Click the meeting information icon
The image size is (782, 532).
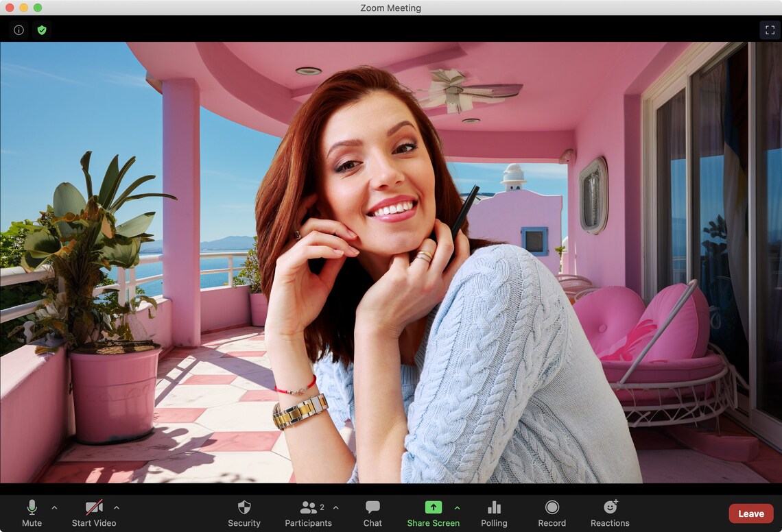pyautogui.click(x=18, y=29)
